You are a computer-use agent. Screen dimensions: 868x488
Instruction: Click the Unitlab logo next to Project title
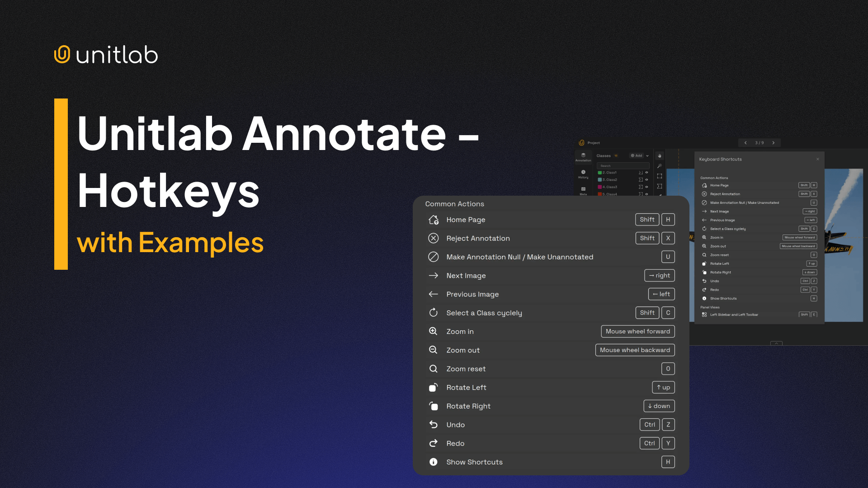coord(581,143)
